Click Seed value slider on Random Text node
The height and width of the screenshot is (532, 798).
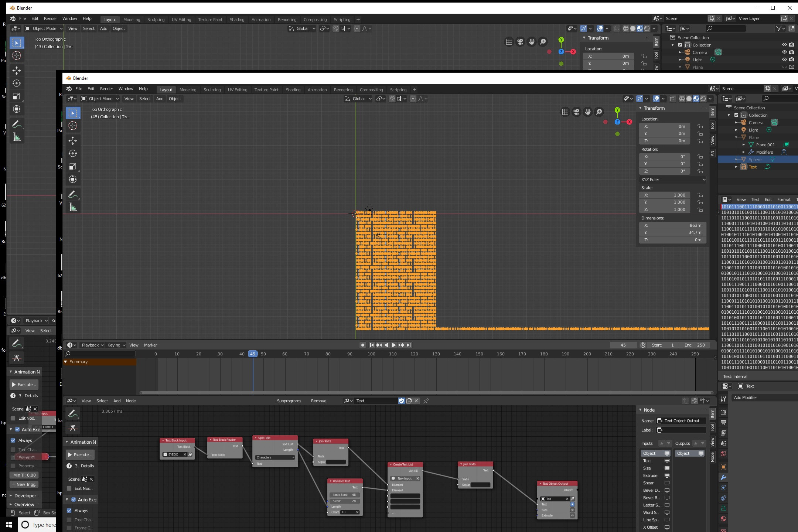344,501
